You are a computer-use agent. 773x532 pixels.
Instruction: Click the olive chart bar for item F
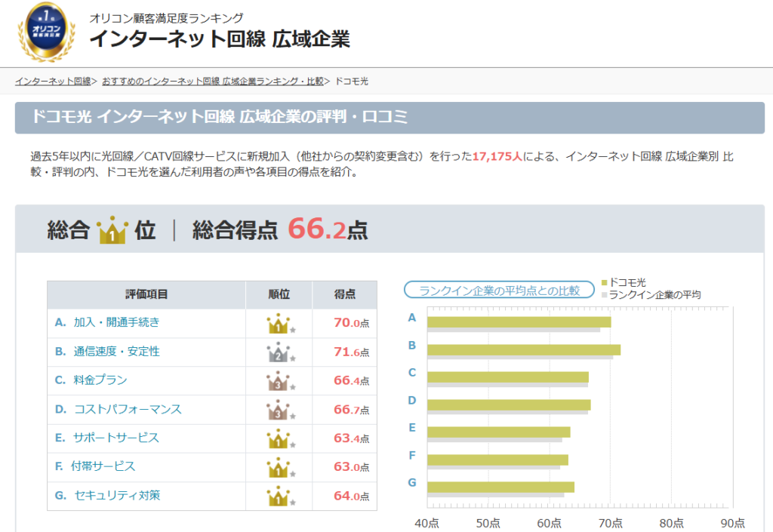click(x=498, y=460)
